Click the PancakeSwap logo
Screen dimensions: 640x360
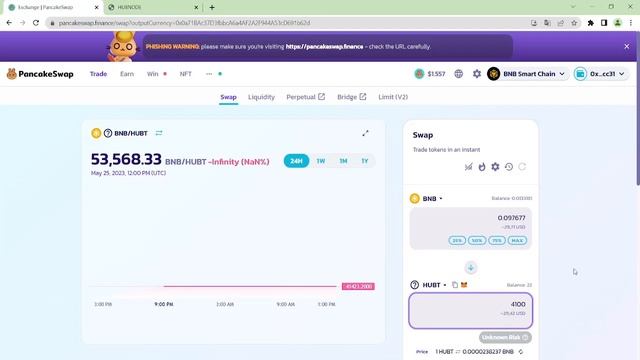point(40,74)
